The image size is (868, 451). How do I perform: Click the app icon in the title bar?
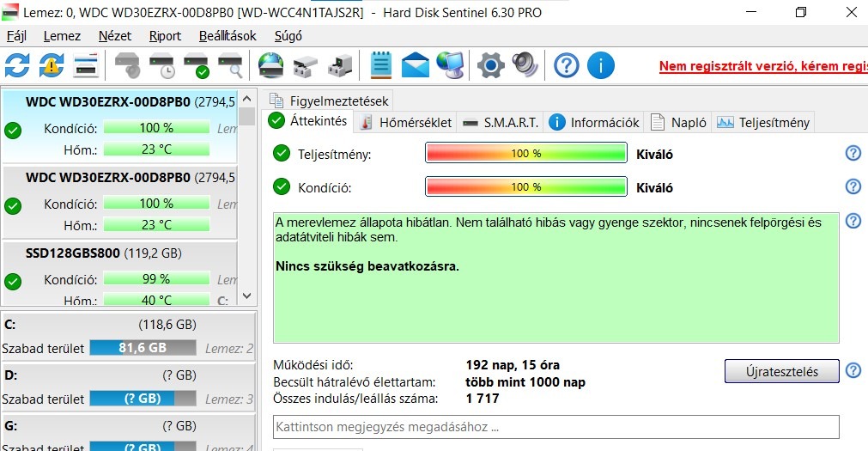coord(10,12)
